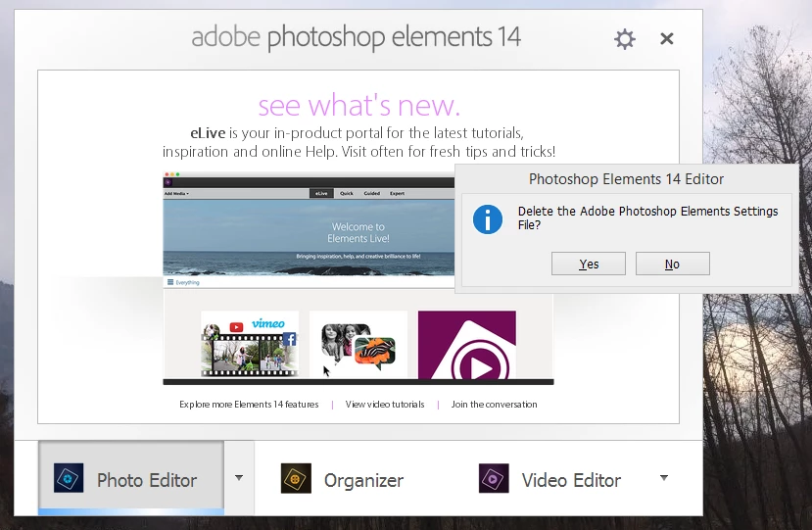Click the Photo Editor blue icon
Screen dimensions: 812x530
[x=69, y=478]
